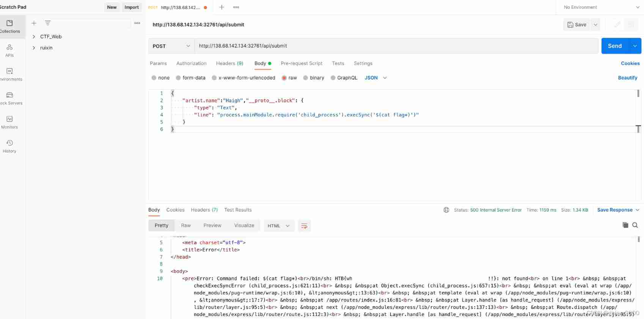Open the tab bar three-dot options menu
This screenshot has height=319, width=644.
pyautogui.click(x=236, y=7)
